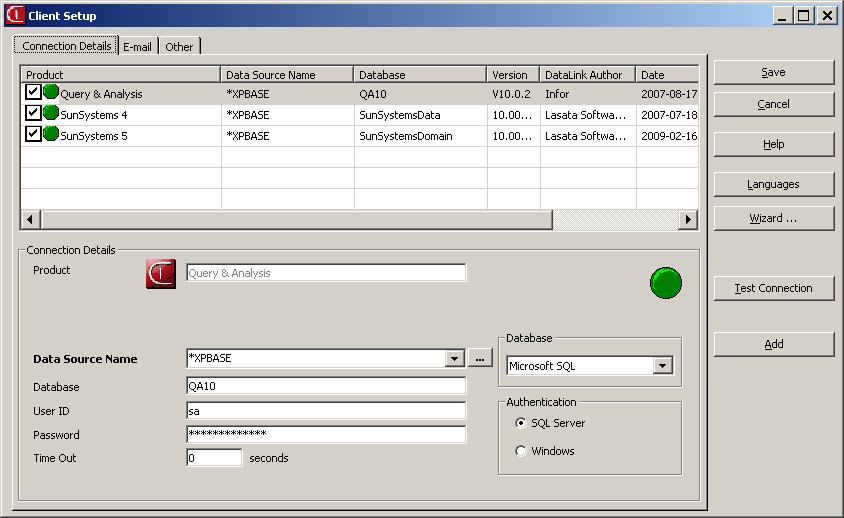Click in the Database input field containing QA10
Screen dimensions: 844x518
tap(326, 386)
